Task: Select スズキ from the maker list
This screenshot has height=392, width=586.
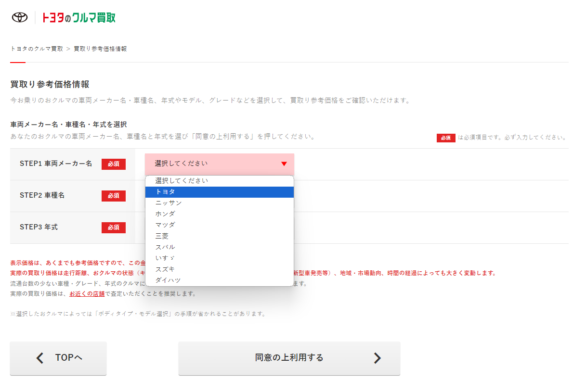Action: click(x=220, y=269)
